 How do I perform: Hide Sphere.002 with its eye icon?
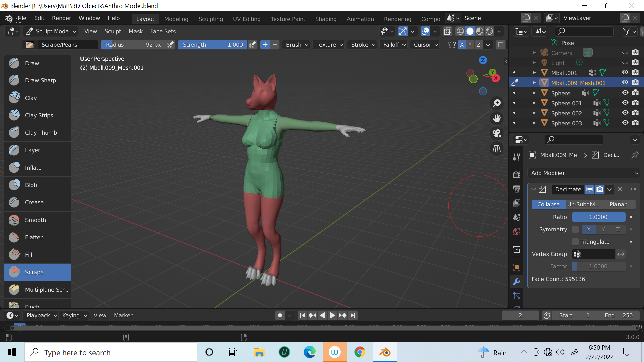tap(625, 113)
